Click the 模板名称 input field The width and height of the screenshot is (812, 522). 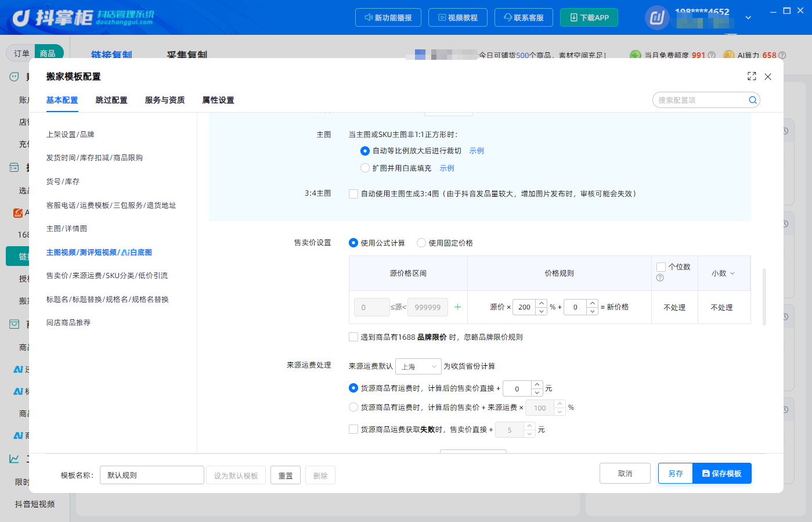click(x=152, y=475)
